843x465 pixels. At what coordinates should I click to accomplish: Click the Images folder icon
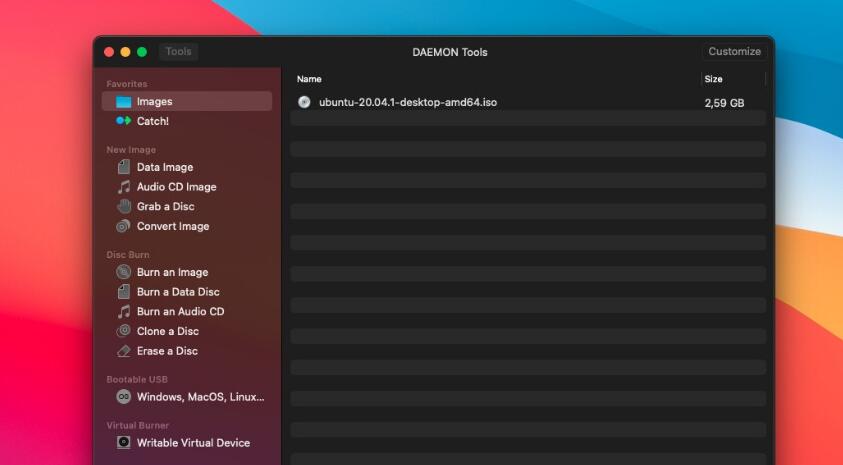point(124,102)
